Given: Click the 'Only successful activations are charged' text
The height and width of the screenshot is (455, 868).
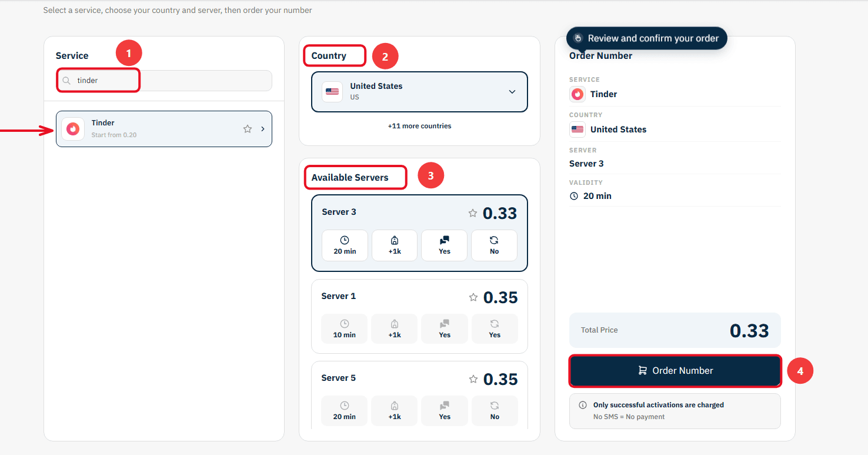Looking at the screenshot, I should click(659, 405).
